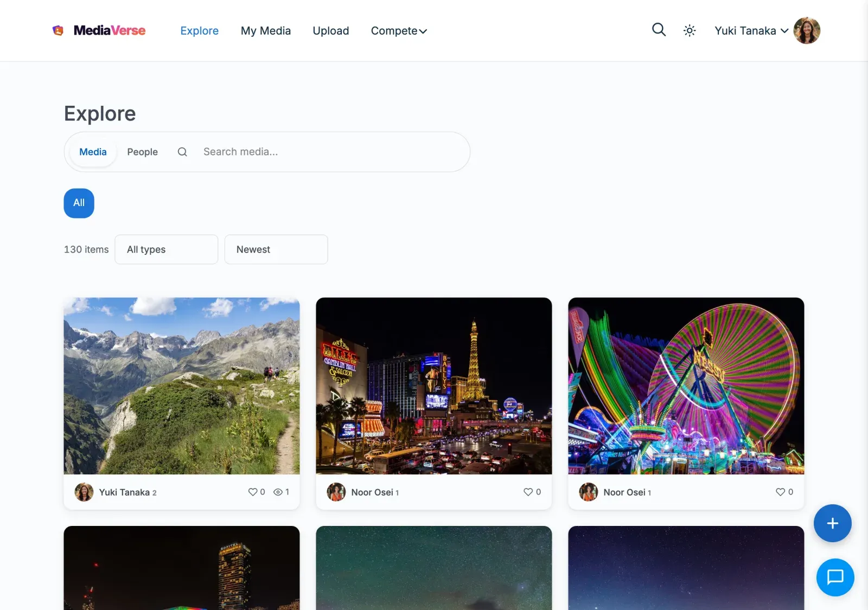The width and height of the screenshot is (868, 610).
Task: Click the 130 items count text
Action: pos(86,249)
